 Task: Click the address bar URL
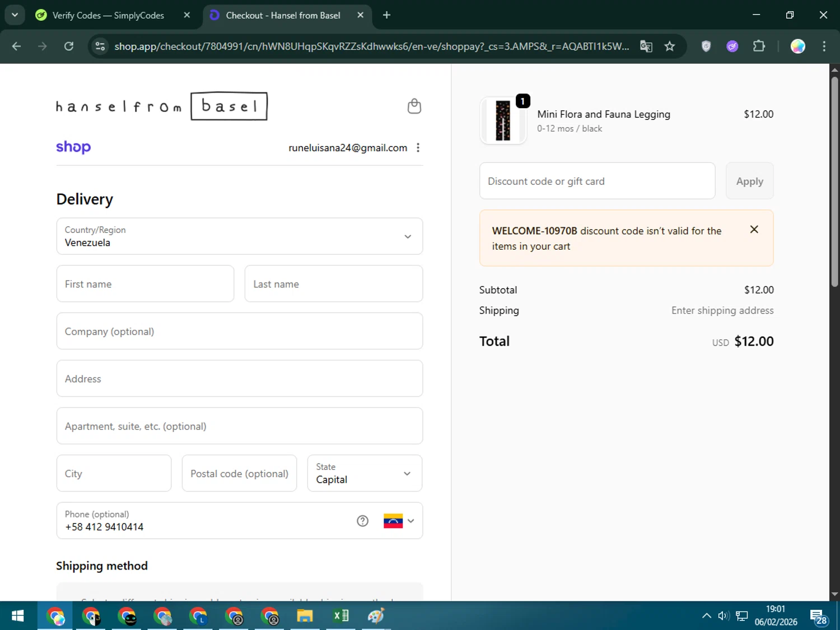click(372, 46)
